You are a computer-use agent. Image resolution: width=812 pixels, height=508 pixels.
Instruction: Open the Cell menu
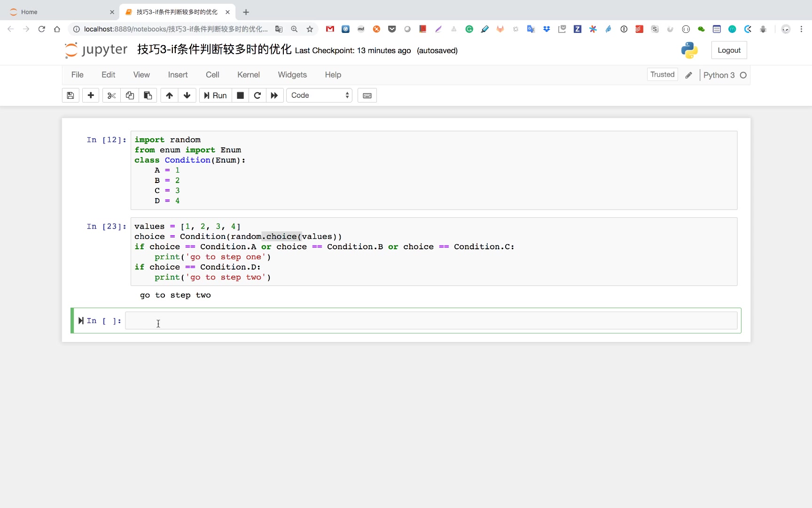212,75
